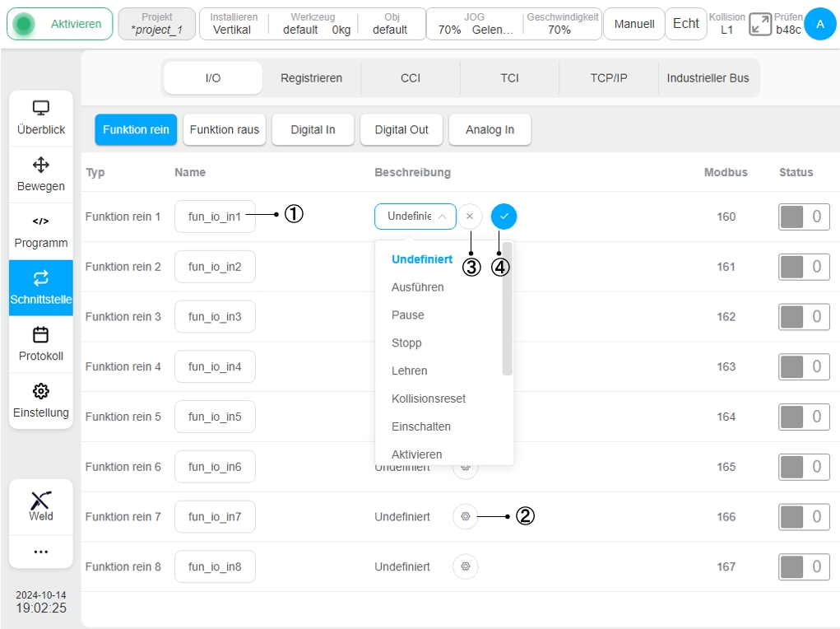
Task: Click the Manuell mode button
Action: 634,24
